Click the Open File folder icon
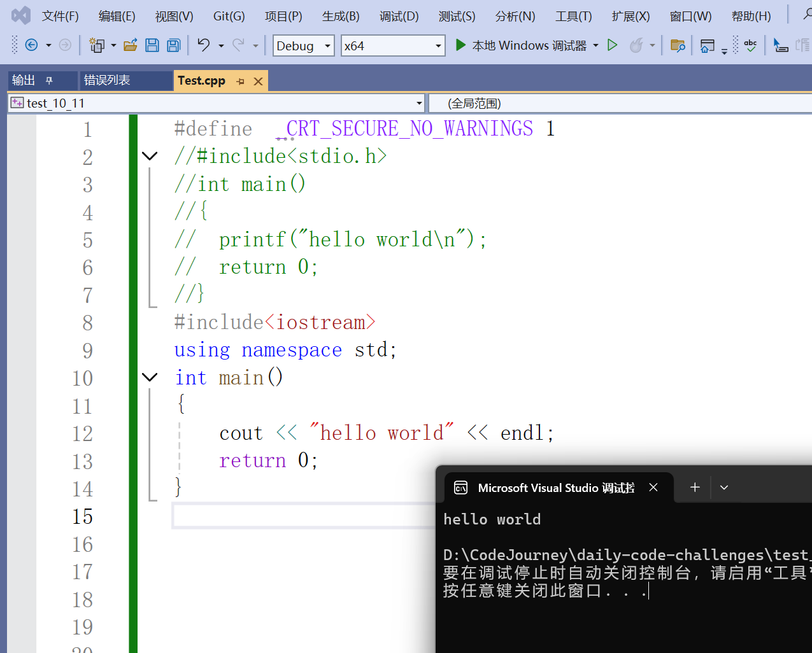812x653 pixels. (131, 45)
